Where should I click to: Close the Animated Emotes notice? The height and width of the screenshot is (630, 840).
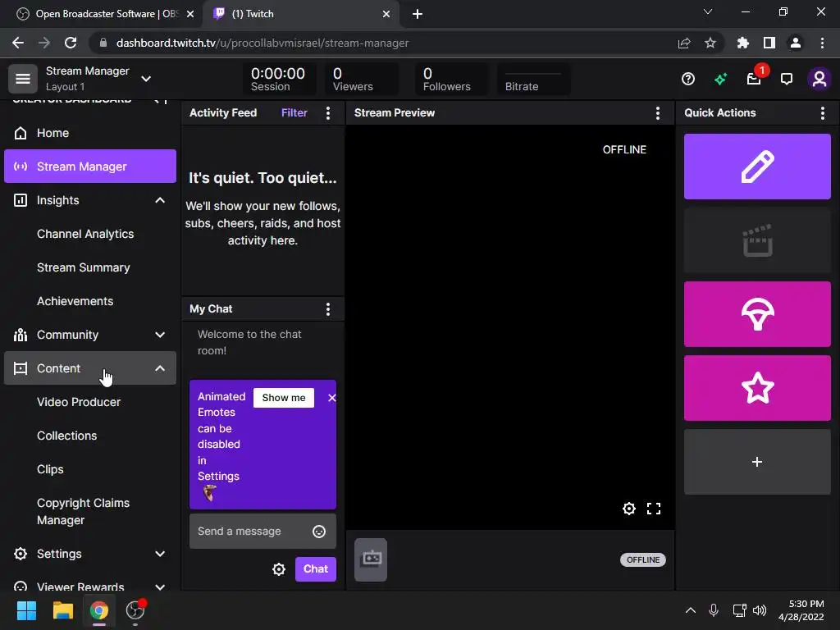coord(331,398)
